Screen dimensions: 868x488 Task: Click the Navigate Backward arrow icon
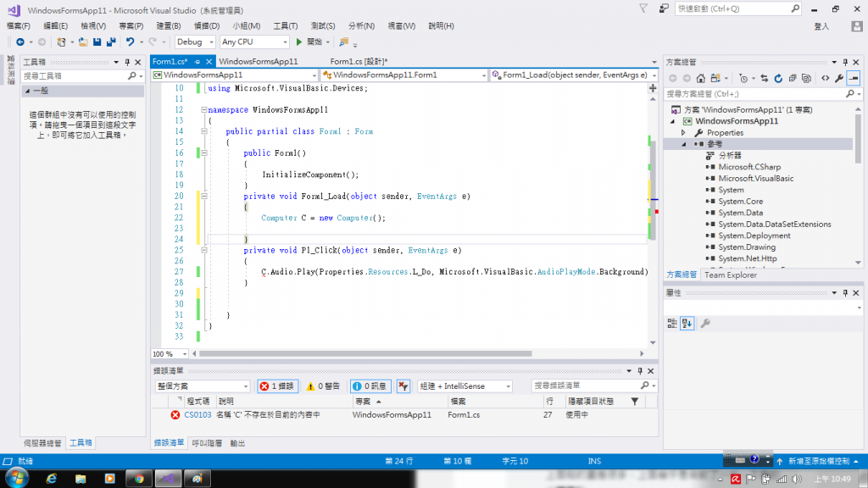coord(20,42)
